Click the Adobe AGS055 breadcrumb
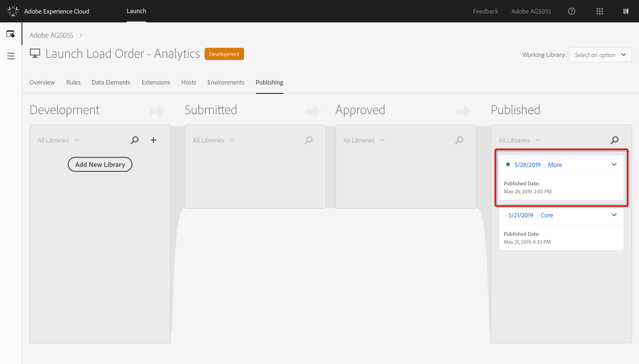This screenshot has height=364, width=639. (x=51, y=35)
